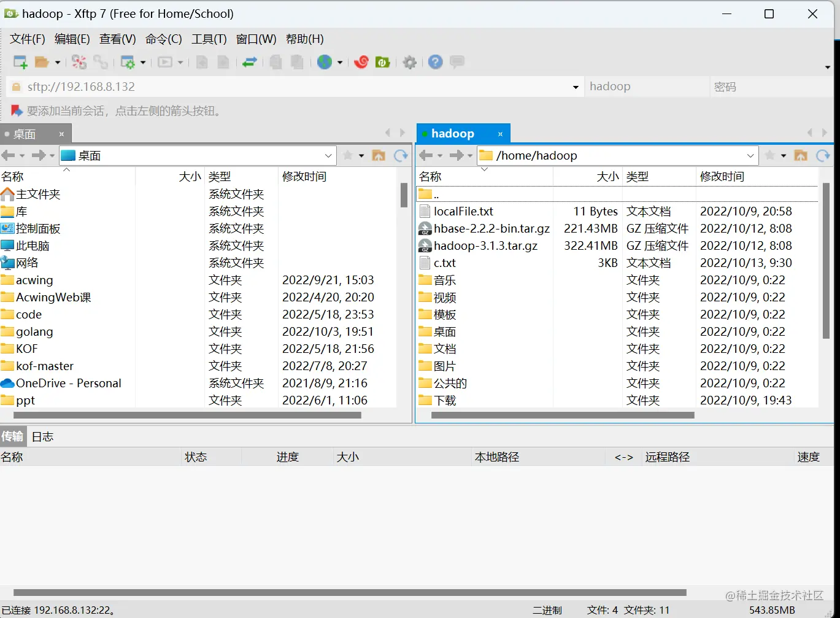Expand the remote favorites star dropdown arrow
This screenshot has height=618, width=840.
point(784,156)
